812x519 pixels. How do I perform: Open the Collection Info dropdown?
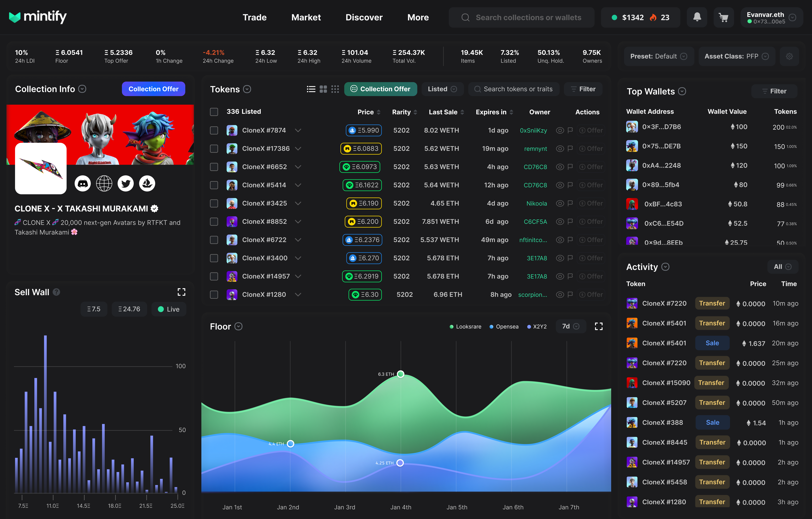point(82,89)
